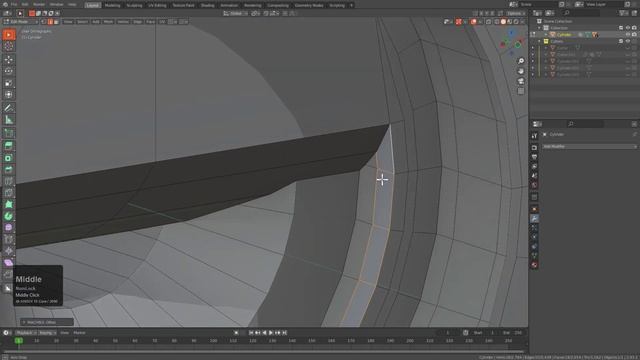Image resolution: width=640 pixels, height=360 pixels.
Task: Enable edge select mode
Action: tap(50, 22)
